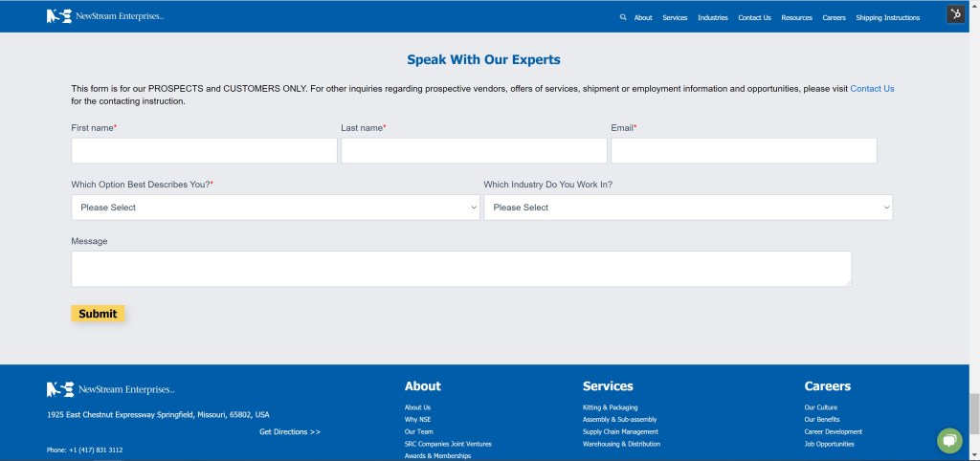Click the page vertical scrollbar thumb
The image size is (980, 461).
973,412
